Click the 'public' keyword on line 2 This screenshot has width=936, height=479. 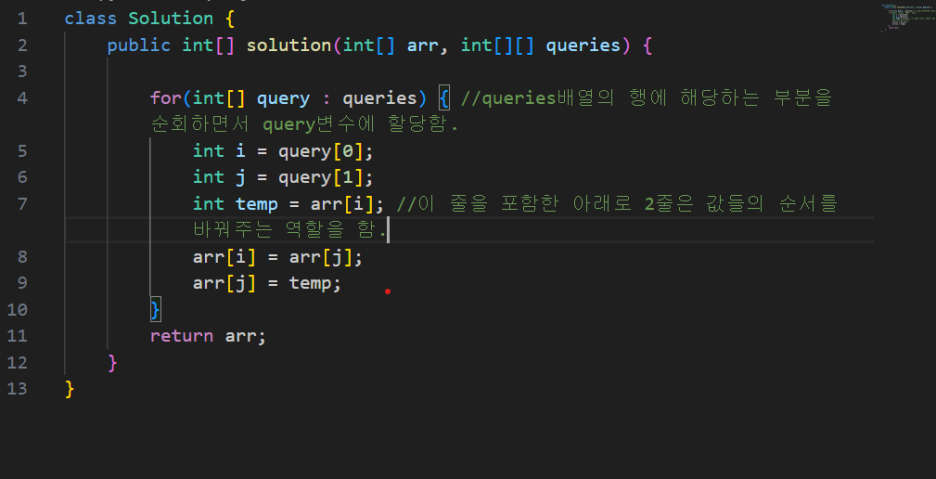[x=138, y=45]
